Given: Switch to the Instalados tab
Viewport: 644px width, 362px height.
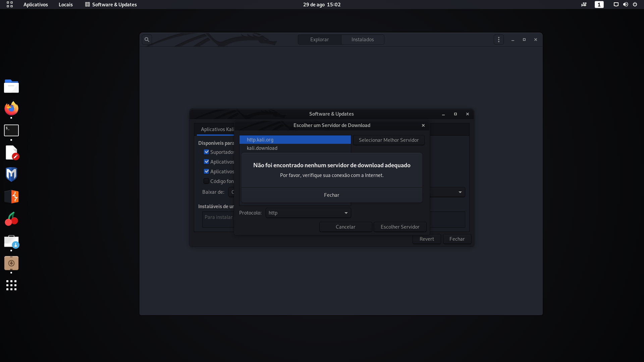Looking at the screenshot, I should coord(363,40).
